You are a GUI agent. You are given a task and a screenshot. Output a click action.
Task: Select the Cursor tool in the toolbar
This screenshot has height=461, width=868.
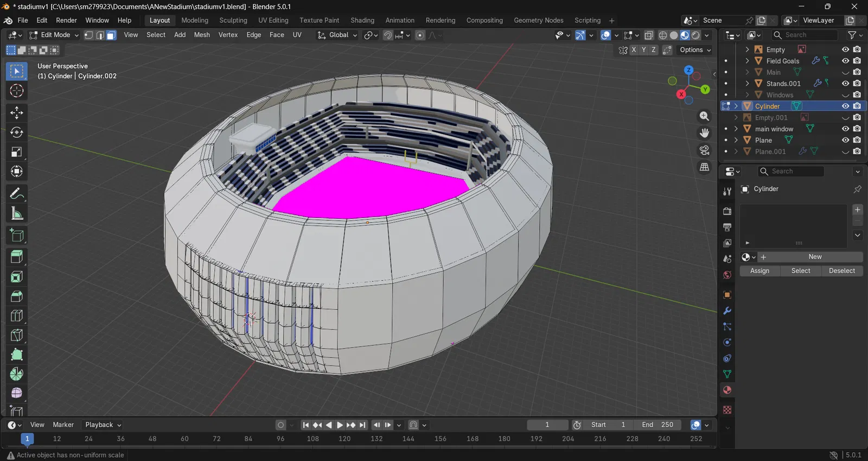point(17,91)
